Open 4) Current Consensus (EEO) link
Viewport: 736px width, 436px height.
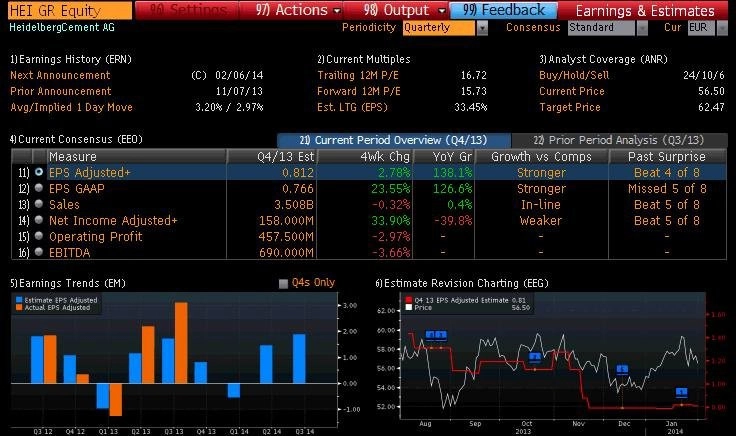point(76,139)
